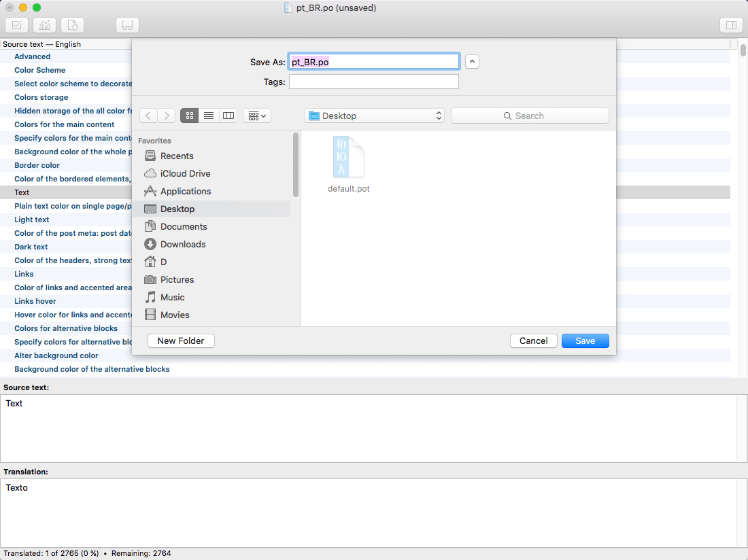The image size is (748, 560).
Task: Go back with the left arrow
Action: (x=148, y=116)
